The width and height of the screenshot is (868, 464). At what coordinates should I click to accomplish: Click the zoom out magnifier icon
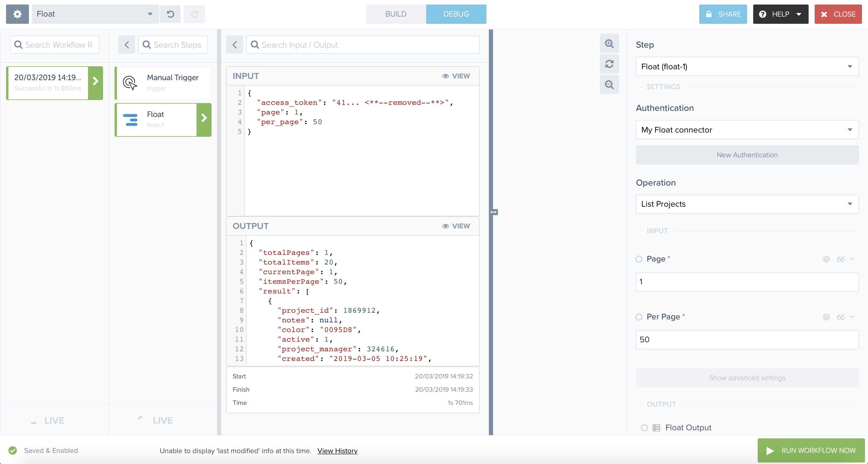[609, 84]
